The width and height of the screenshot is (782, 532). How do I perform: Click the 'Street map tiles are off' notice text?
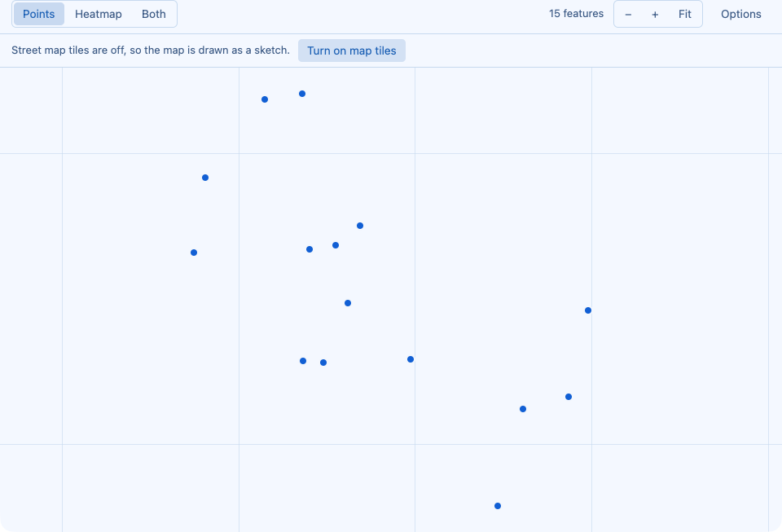tap(151, 51)
